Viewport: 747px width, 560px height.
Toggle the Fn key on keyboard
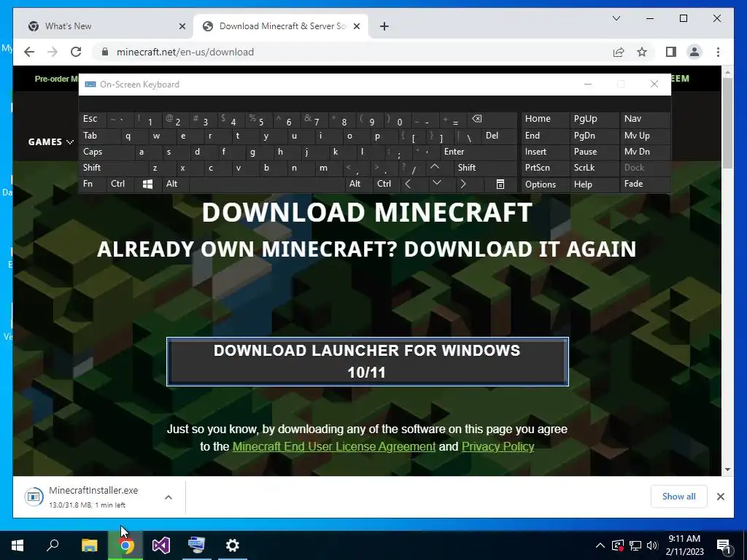pos(93,184)
